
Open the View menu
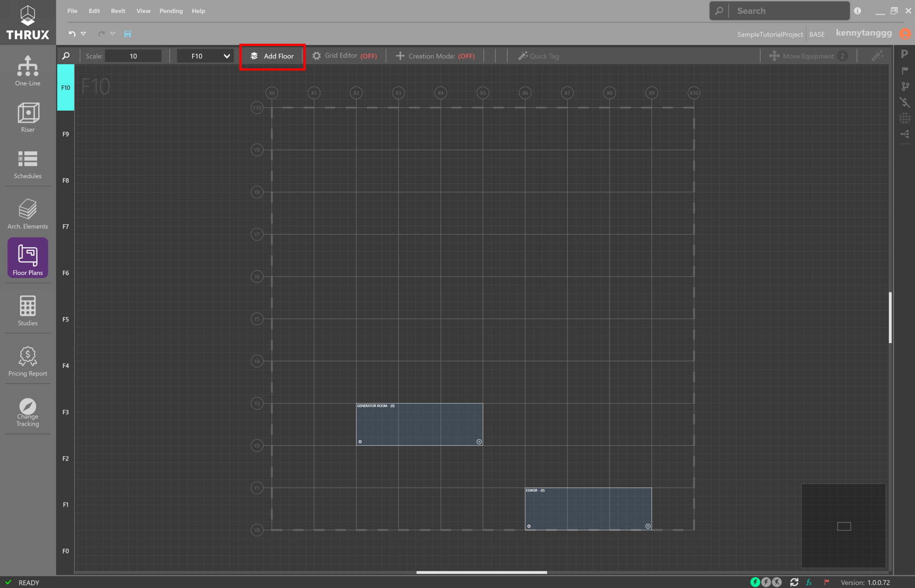pos(143,11)
